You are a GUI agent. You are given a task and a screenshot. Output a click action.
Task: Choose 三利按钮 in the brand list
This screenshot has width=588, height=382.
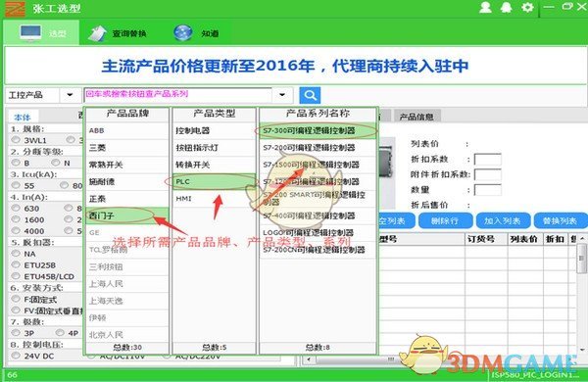[x=127, y=267]
